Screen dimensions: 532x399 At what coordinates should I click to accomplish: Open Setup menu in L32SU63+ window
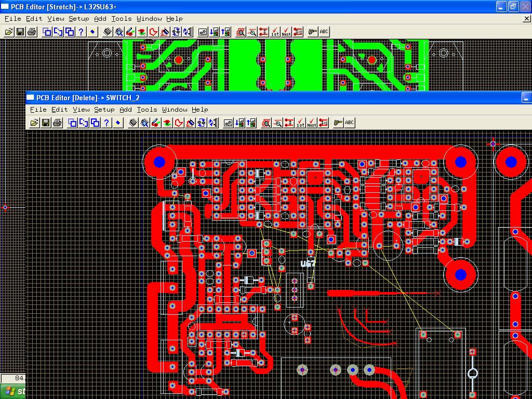pyautogui.click(x=79, y=19)
